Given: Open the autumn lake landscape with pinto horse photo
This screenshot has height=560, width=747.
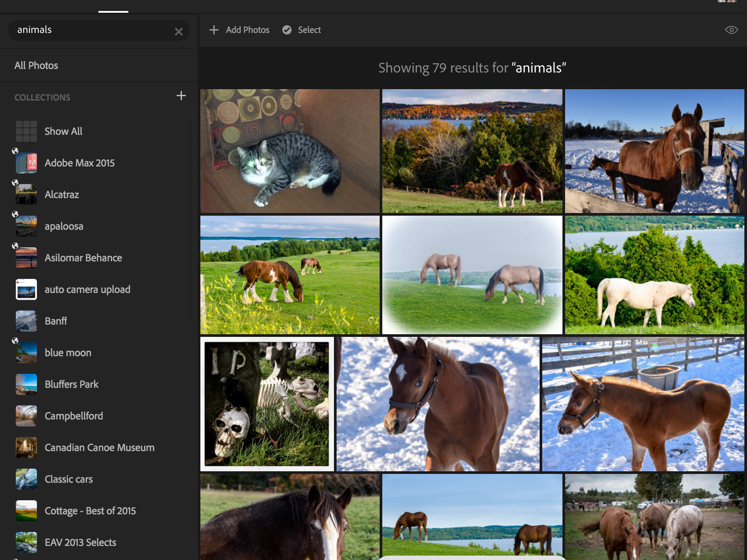Looking at the screenshot, I should point(472,151).
